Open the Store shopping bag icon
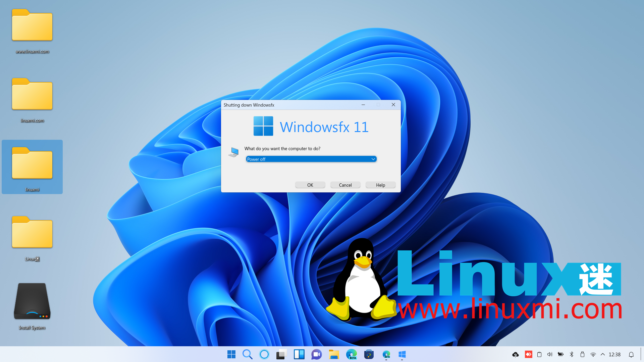 (369, 354)
